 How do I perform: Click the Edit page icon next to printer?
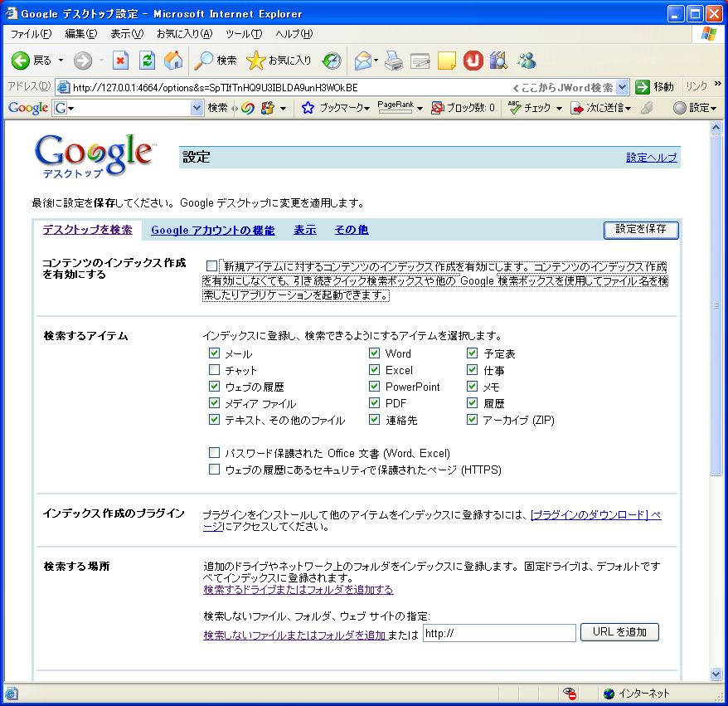(420, 61)
